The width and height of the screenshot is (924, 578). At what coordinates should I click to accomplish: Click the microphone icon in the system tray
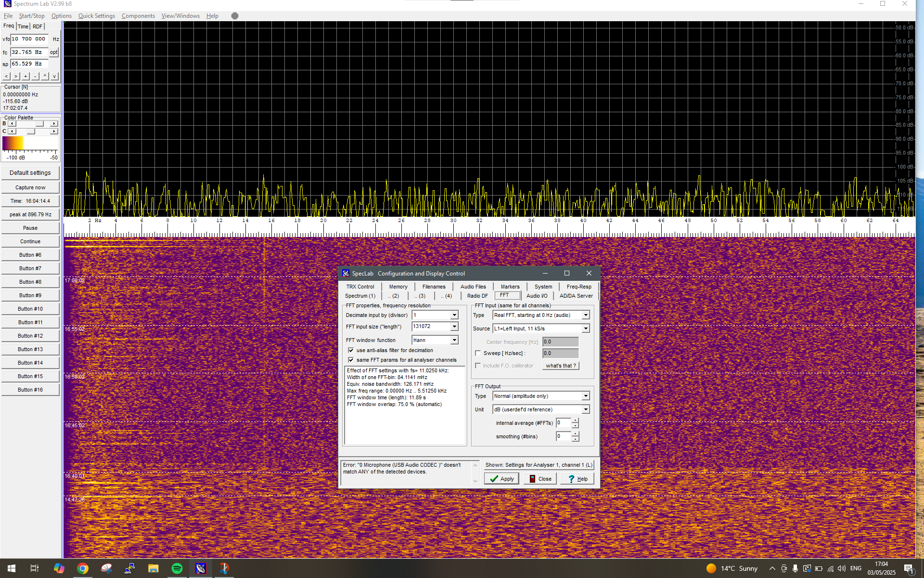pyautogui.click(x=795, y=568)
